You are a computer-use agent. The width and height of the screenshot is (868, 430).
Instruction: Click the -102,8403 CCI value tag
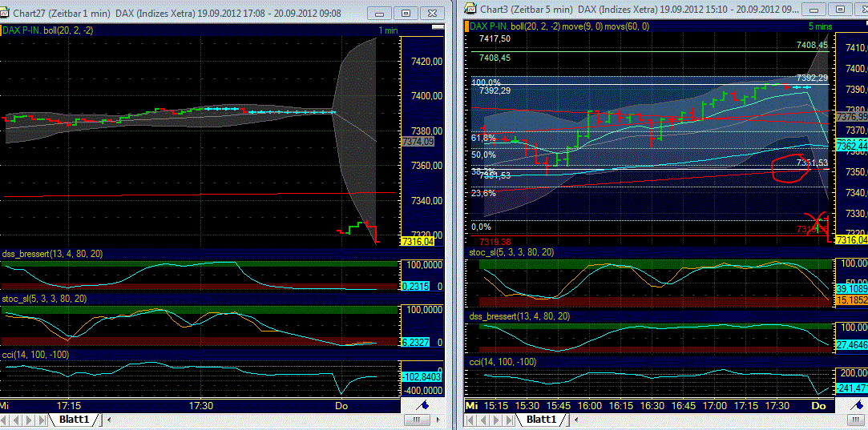(x=420, y=377)
